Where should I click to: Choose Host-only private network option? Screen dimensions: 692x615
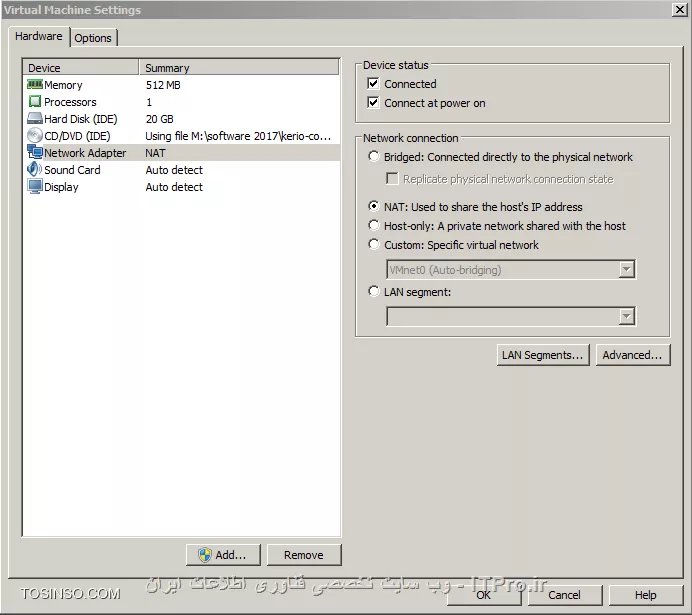point(374,225)
